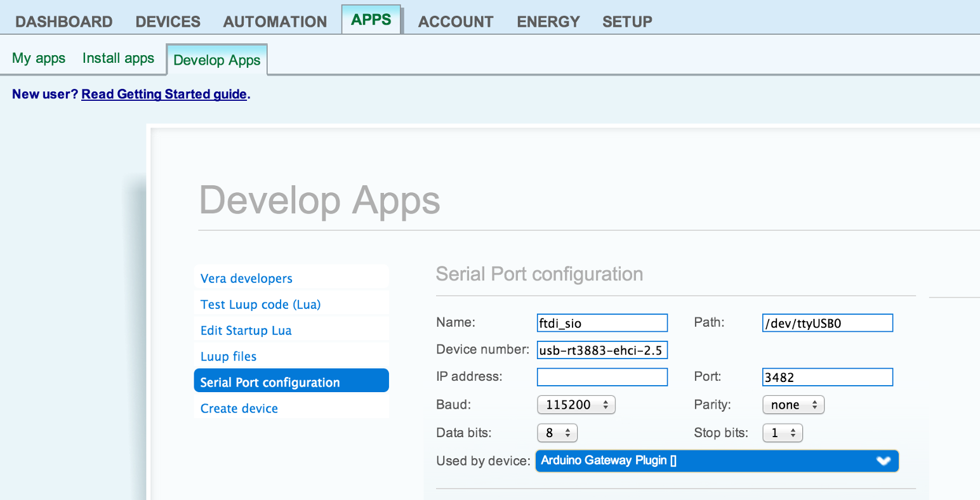Select the Energy tab

(548, 22)
